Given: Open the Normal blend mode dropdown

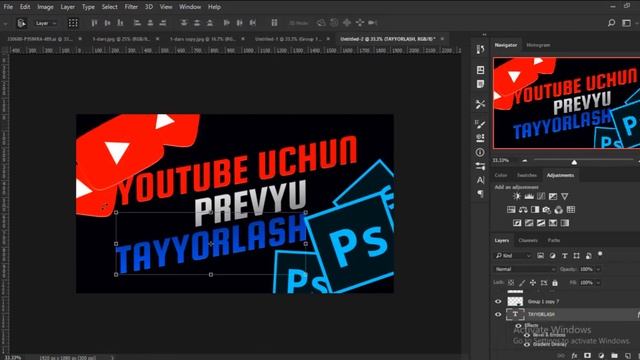Looking at the screenshot, I should click(x=525, y=269).
